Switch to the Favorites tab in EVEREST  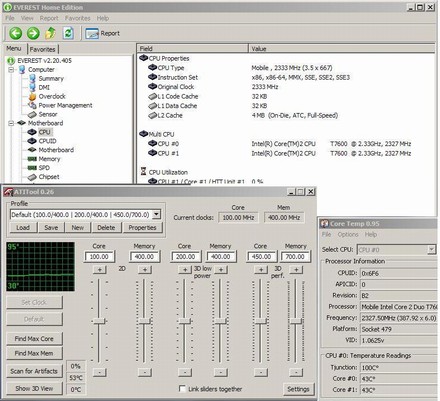[x=42, y=49]
